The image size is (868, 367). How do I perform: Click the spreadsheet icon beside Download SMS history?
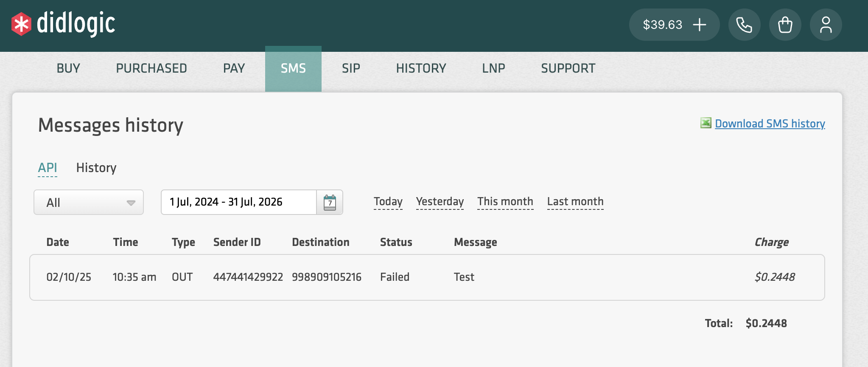click(706, 123)
